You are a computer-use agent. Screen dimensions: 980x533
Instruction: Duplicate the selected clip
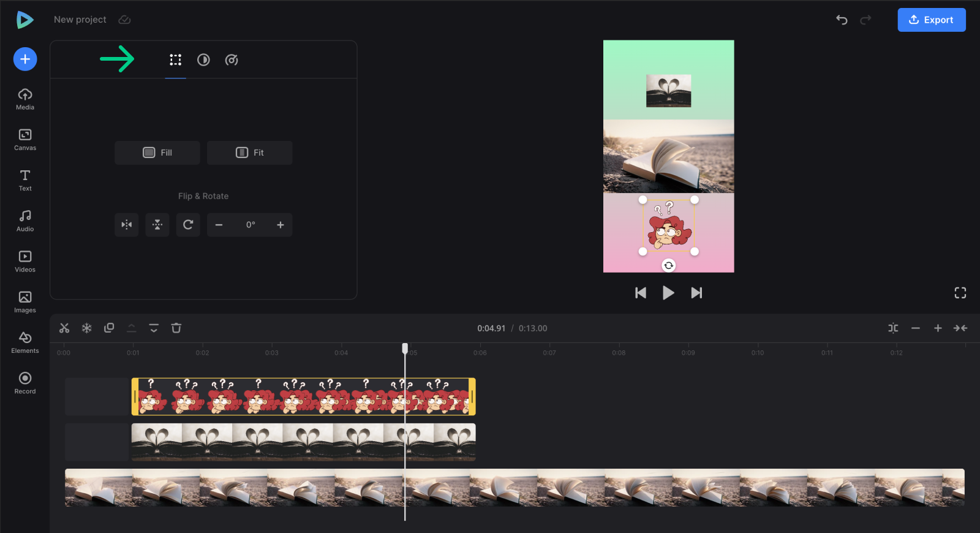109,328
